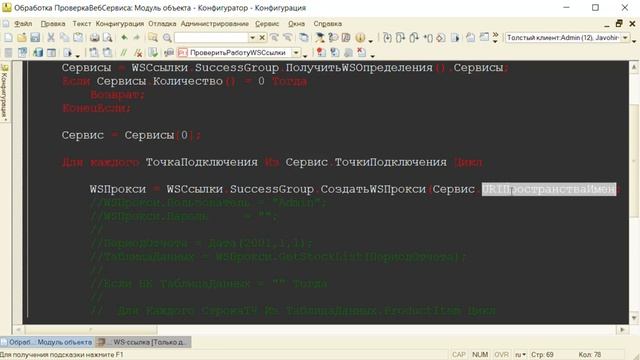Click inside the toolbar search field

click(x=211, y=38)
